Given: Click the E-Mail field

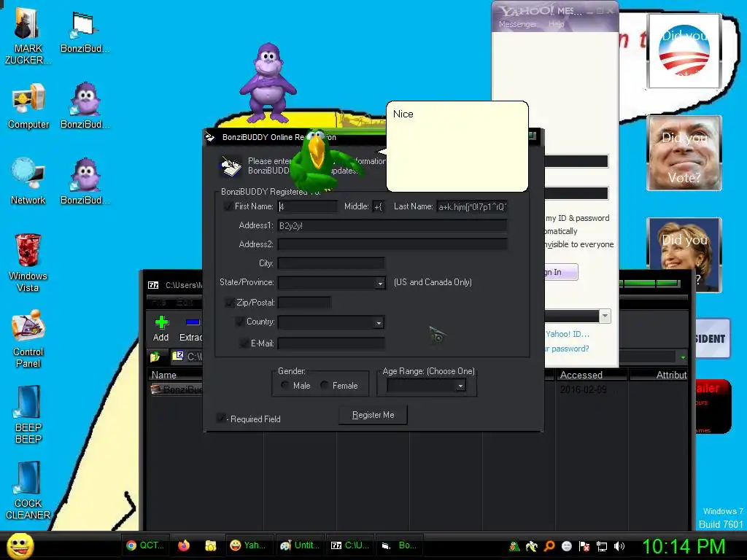Looking at the screenshot, I should (331, 343).
